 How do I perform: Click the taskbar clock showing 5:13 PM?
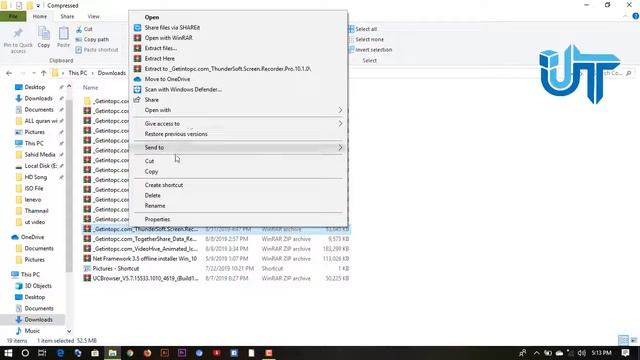click(x=601, y=353)
